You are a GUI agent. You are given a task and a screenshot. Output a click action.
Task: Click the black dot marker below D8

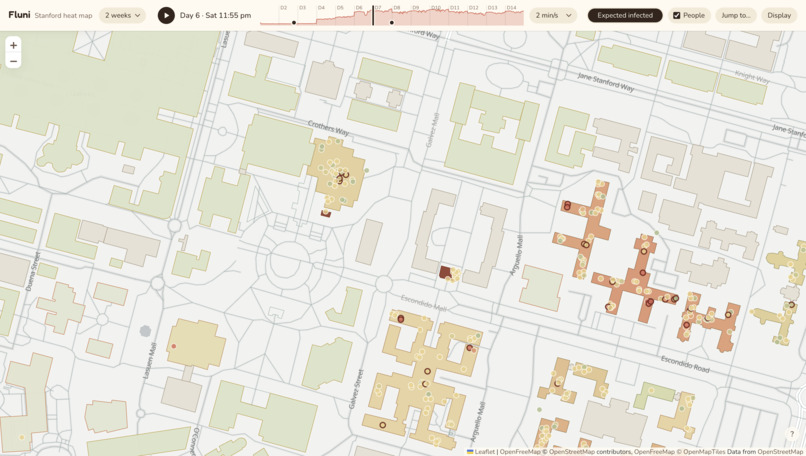pos(392,23)
